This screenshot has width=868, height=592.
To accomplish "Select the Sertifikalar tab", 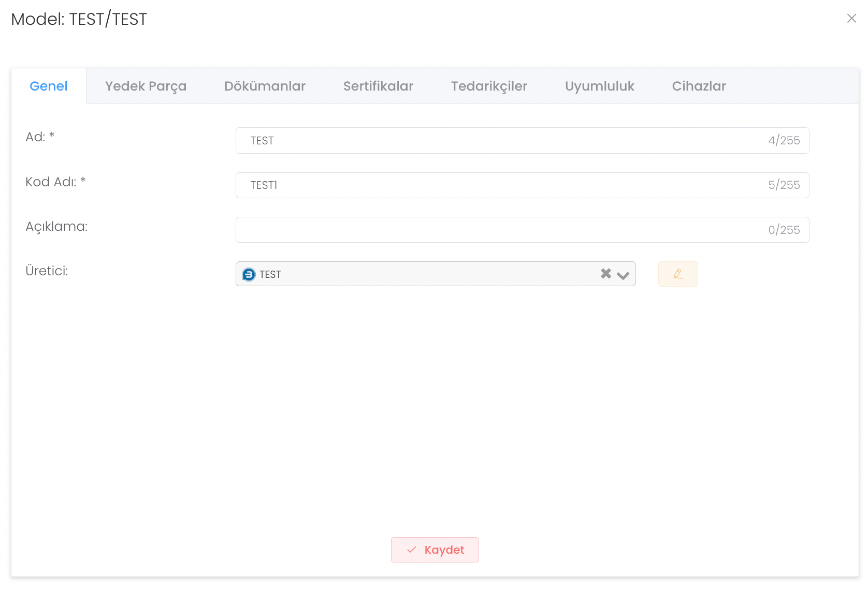I will 378,86.
